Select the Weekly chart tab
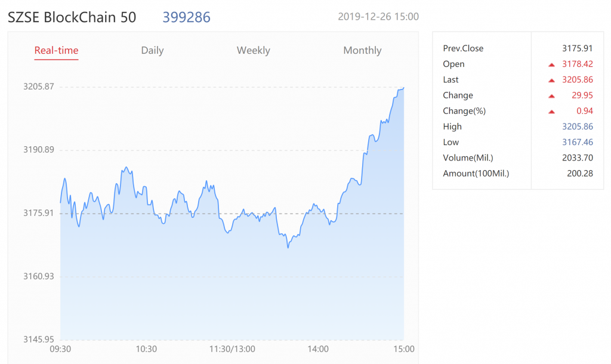Screen dimensions: 611x364 pos(253,51)
